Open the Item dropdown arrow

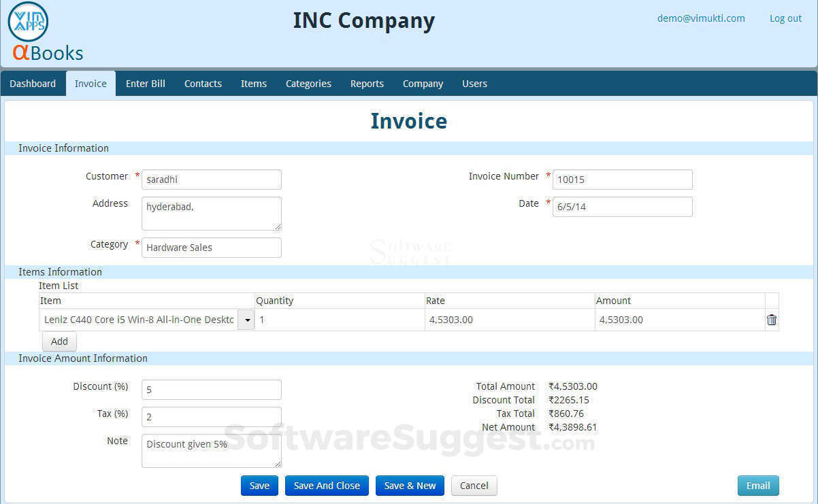pos(246,320)
